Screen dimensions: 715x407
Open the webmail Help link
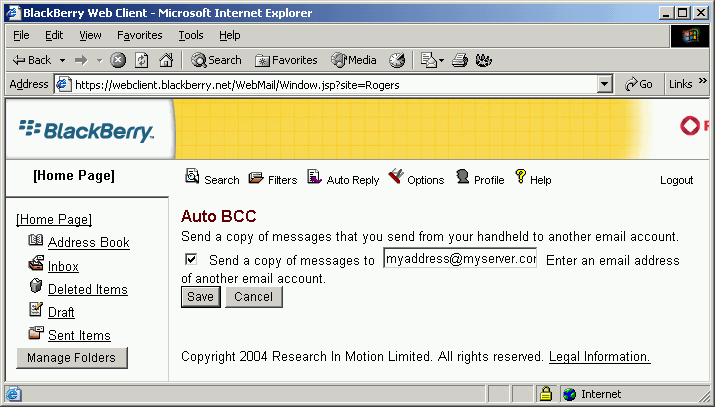[x=540, y=180]
